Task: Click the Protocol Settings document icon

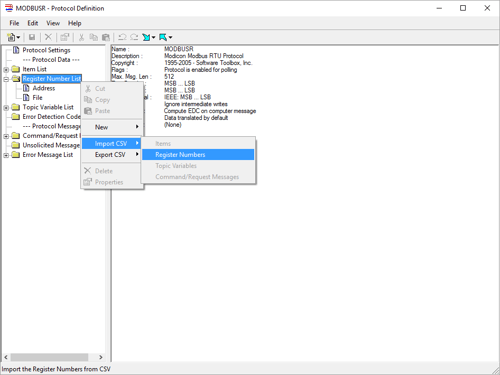Action: click(16, 50)
